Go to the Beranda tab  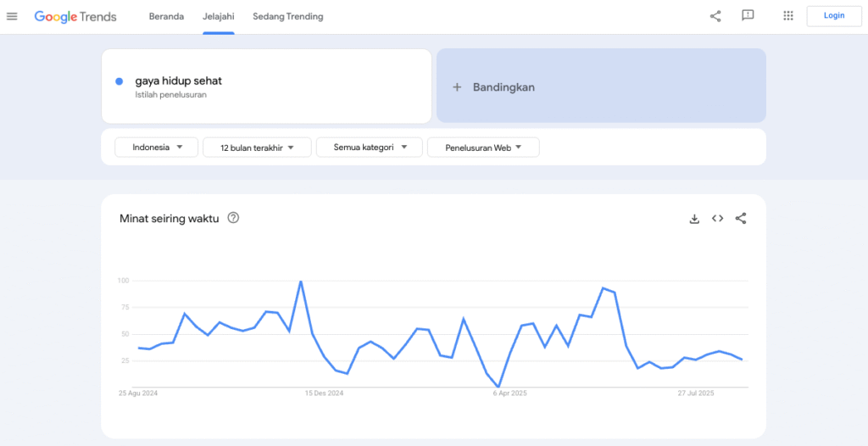pyautogui.click(x=166, y=16)
